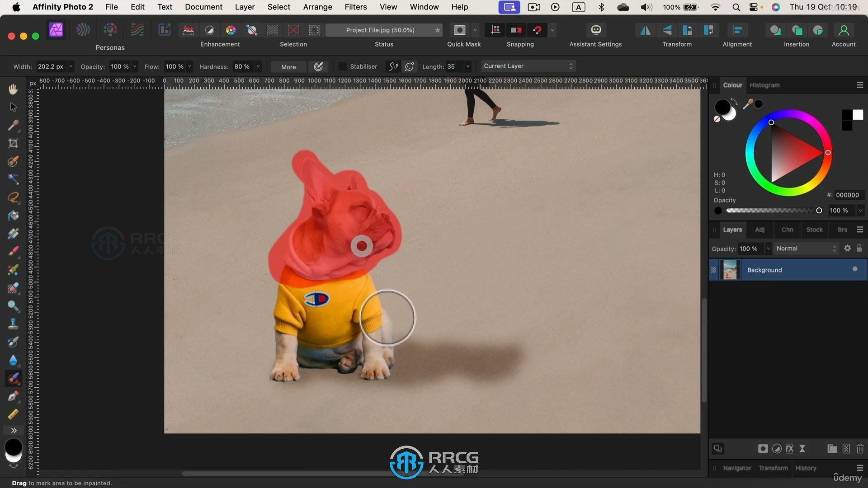Open the Width value dropdown
Image resolution: width=868 pixels, height=488 pixels.
pos(71,66)
